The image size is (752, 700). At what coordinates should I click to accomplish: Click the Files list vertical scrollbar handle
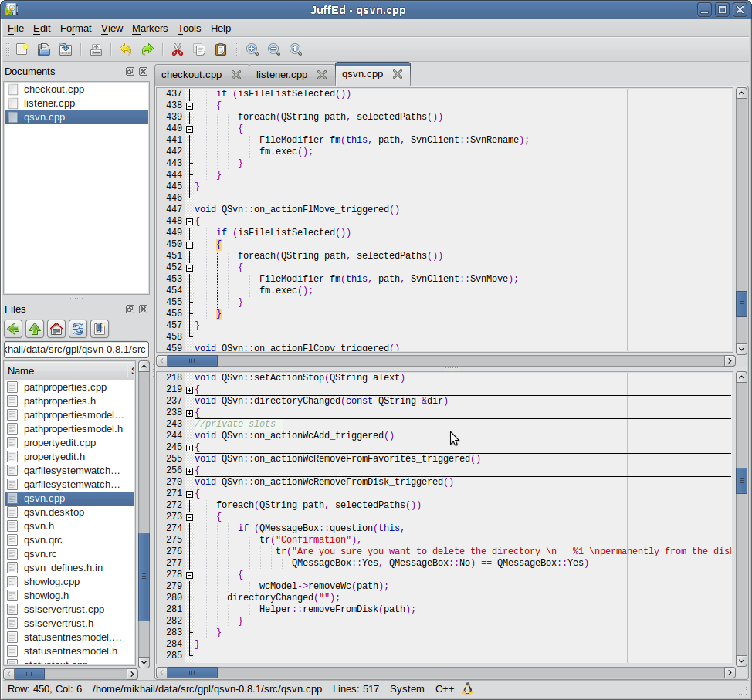(x=144, y=576)
